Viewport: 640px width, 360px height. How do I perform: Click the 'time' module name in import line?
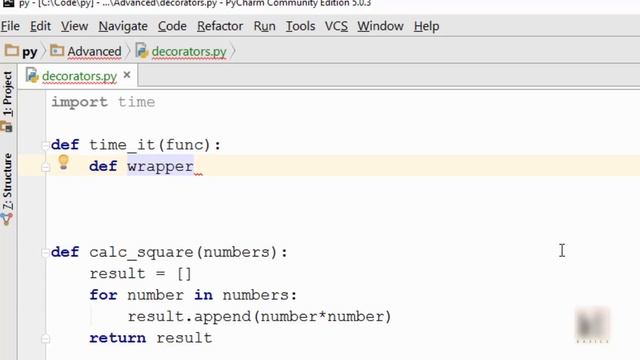point(136,102)
